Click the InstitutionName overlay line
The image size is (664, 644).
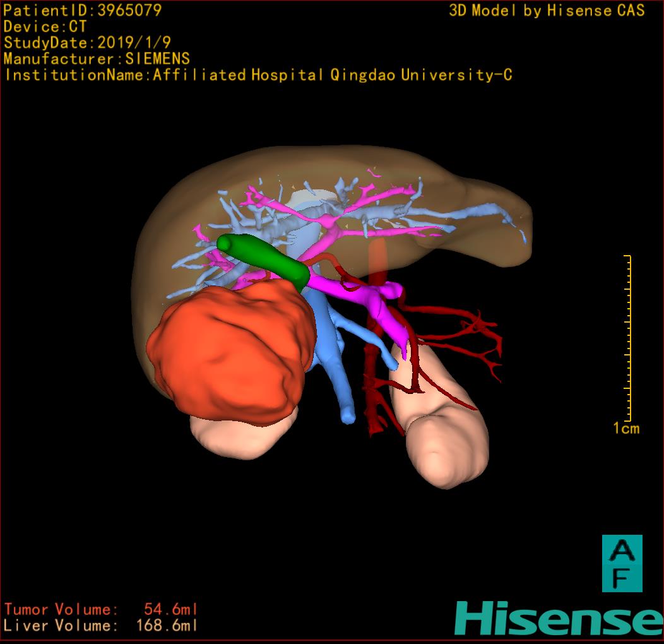pyautogui.click(x=258, y=75)
